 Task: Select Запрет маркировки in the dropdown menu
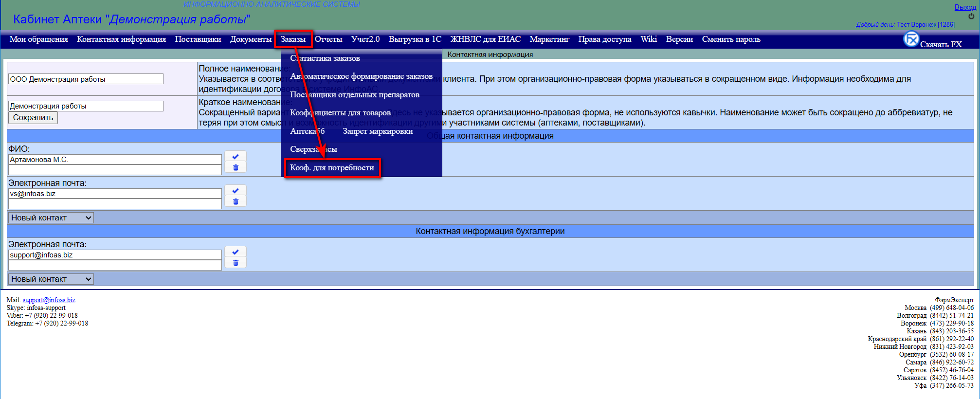point(378,131)
